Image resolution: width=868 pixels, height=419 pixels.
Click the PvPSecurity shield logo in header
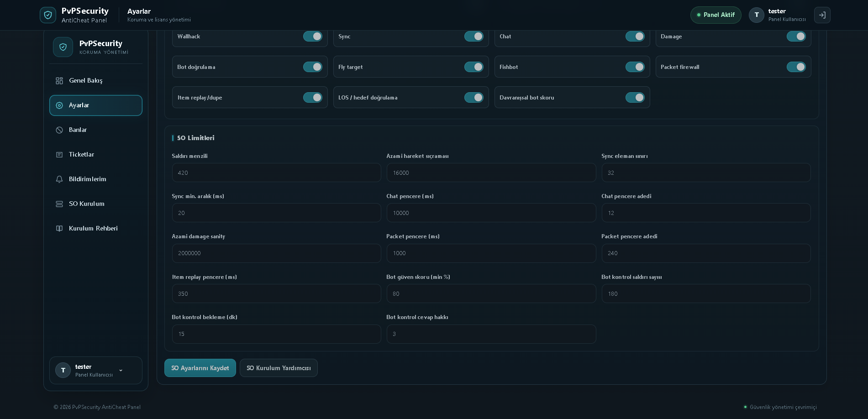(x=48, y=15)
